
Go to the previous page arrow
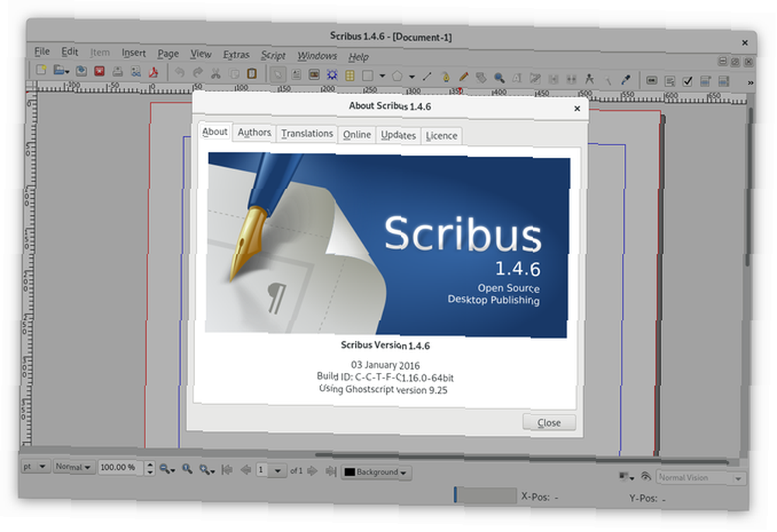tap(246, 470)
